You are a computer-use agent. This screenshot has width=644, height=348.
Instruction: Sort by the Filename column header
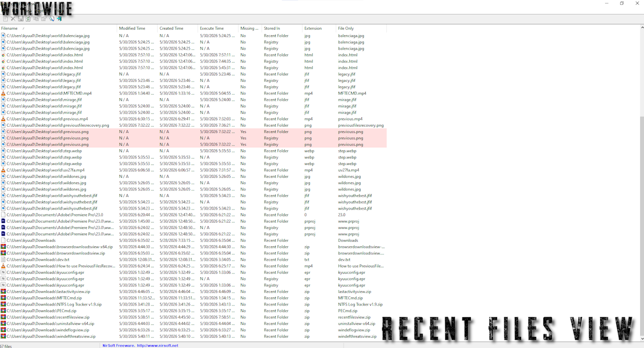click(59, 28)
